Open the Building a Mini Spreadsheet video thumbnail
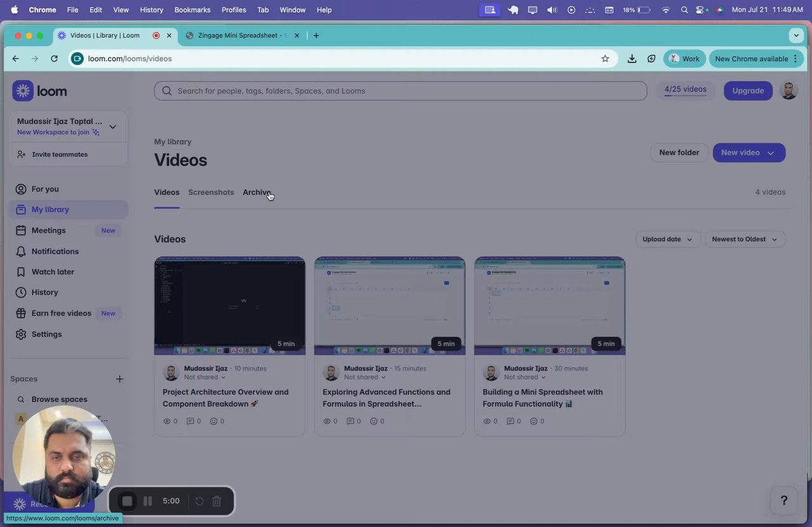812x527 pixels. (550, 306)
